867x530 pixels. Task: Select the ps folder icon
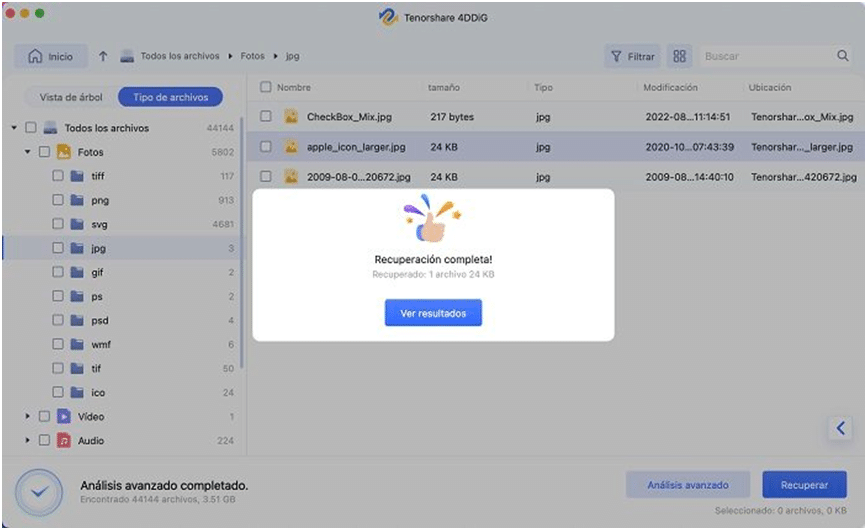77,296
